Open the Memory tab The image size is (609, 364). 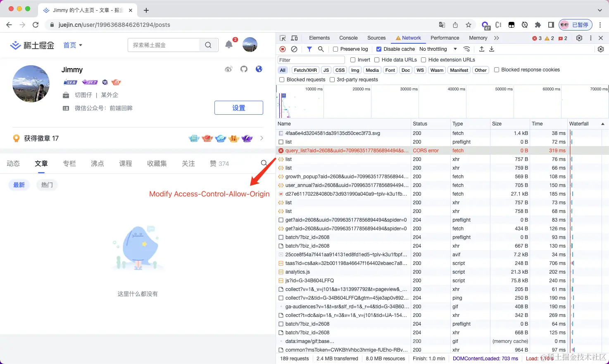click(478, 38)
